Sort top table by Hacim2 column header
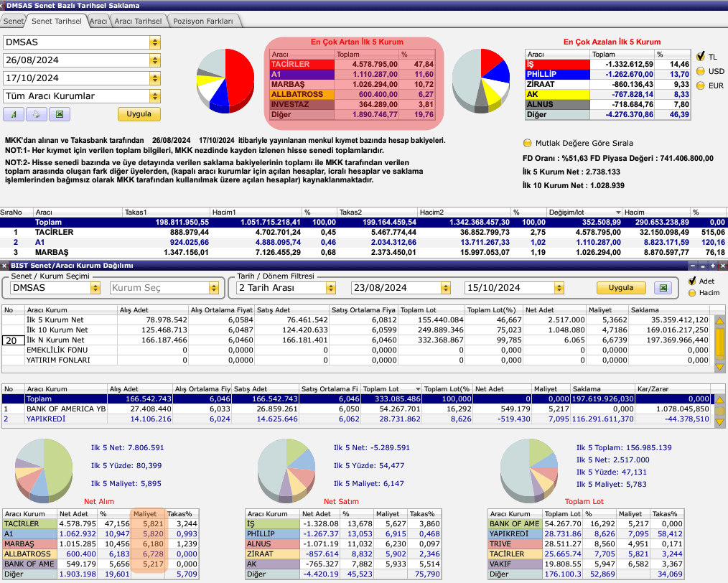This screenshot has height=583, width=728. (465, 212)
